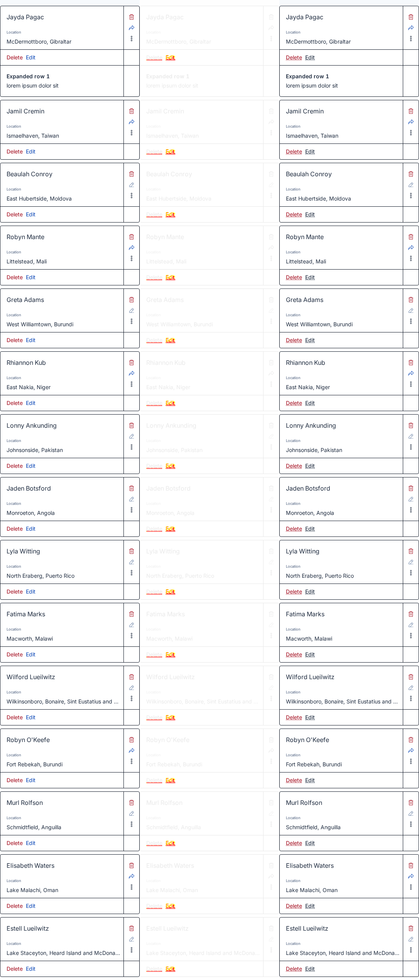Viewport: 419px width, 980px height.
Task: Click share arrow icon for Rhiannon Kub, leftmost panel
Action: 132,373
